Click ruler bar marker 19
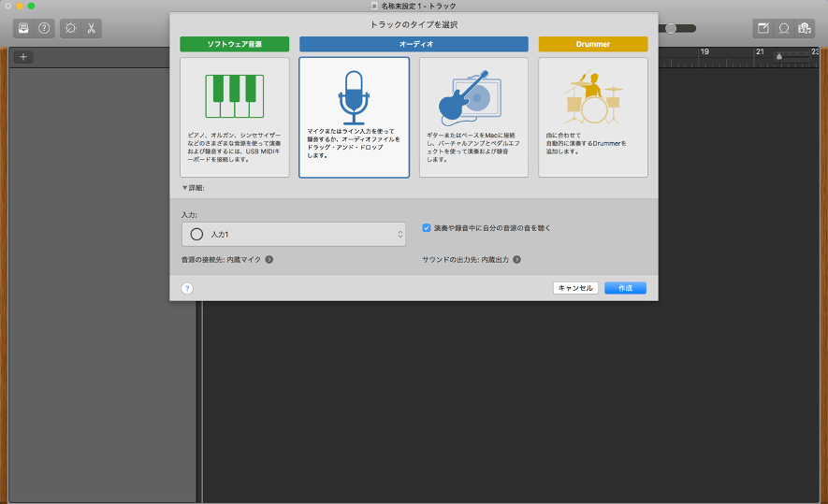 coord(705,51)
